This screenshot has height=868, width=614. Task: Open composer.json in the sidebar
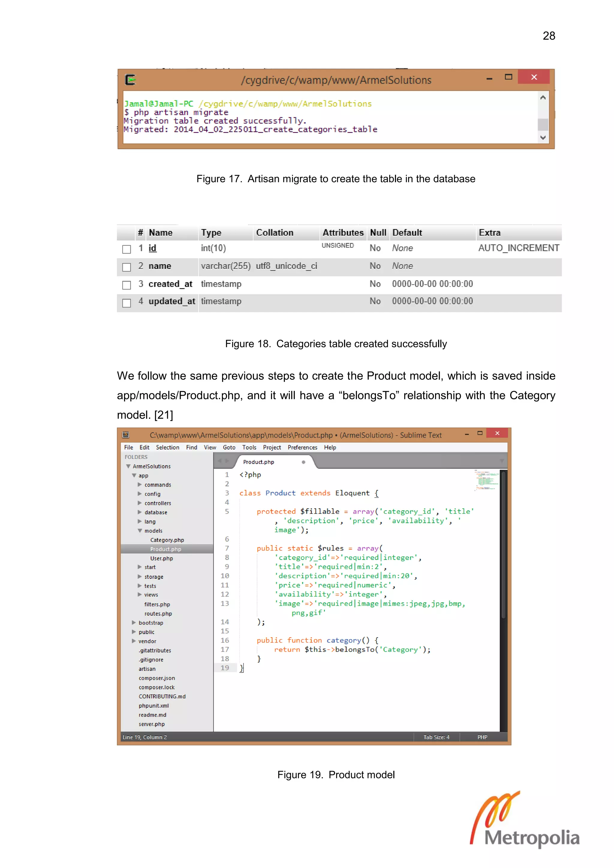point(156,678)
